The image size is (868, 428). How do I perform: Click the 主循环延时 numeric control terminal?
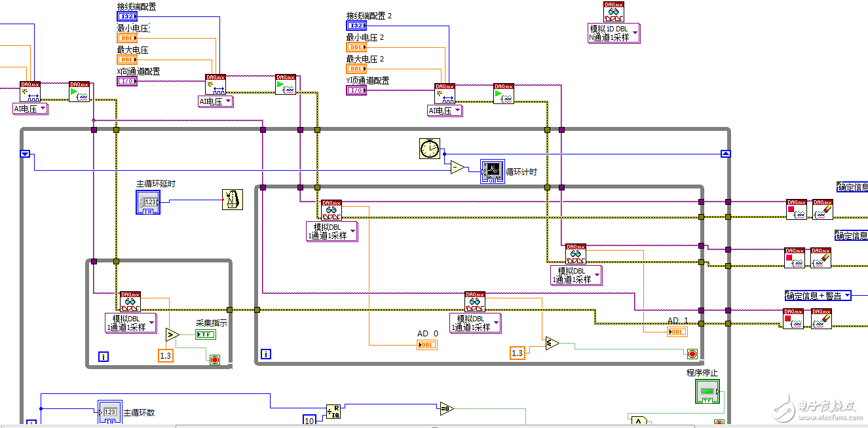(x=148, y=202)
